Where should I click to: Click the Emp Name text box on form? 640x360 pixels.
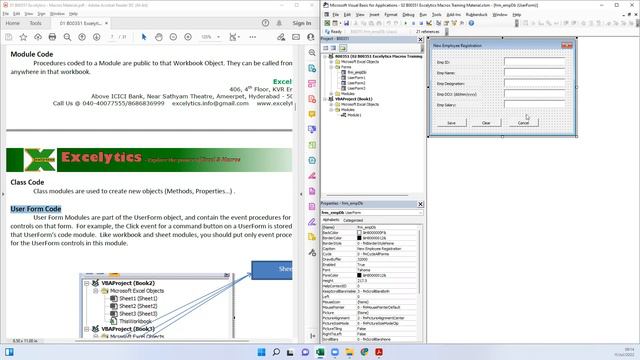click(x=534, y=73)
